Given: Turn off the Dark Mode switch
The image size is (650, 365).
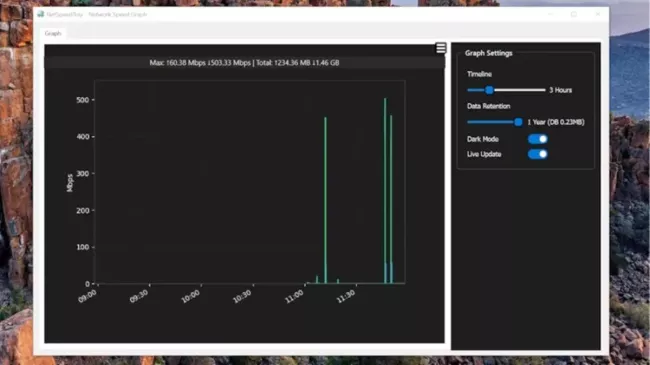Looking at the screenshot, I should [x=538, y=139].
